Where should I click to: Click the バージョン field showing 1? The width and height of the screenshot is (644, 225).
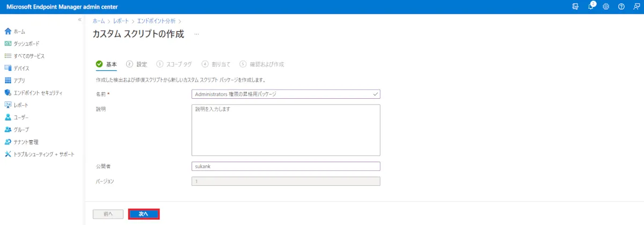pos(286,182)
